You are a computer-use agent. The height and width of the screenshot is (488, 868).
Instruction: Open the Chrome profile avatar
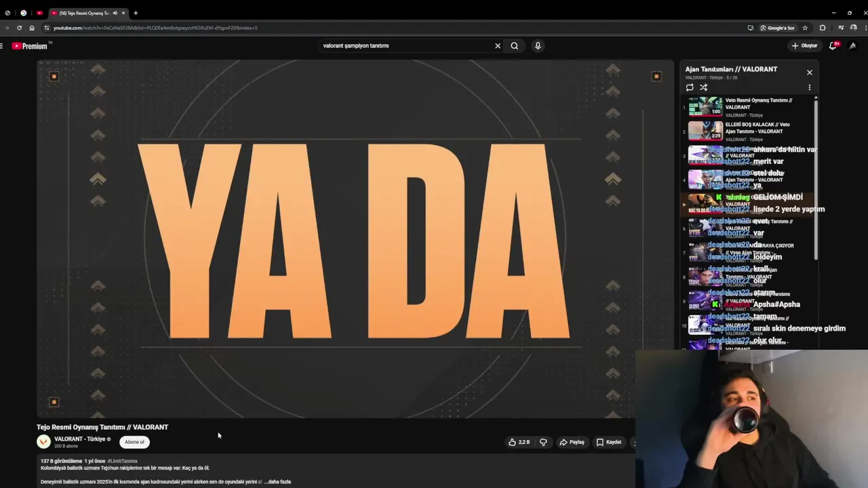[853, 28]
